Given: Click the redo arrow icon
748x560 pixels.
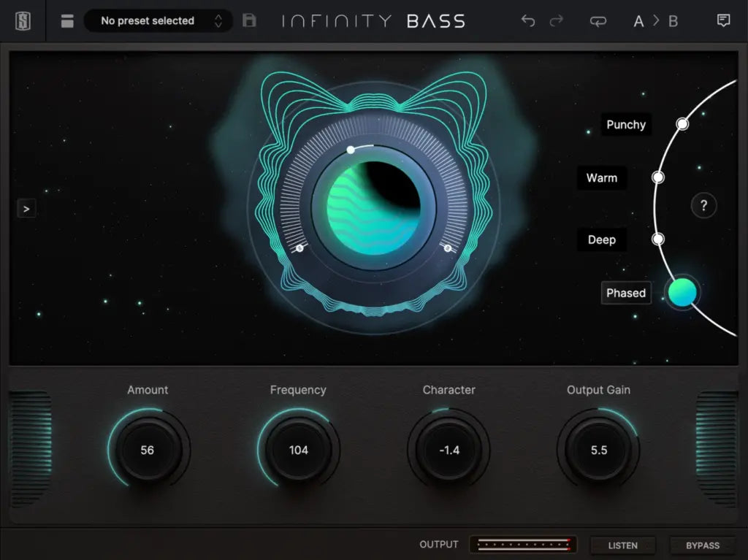Looking at the screenshot, I should tap(557, 21).
